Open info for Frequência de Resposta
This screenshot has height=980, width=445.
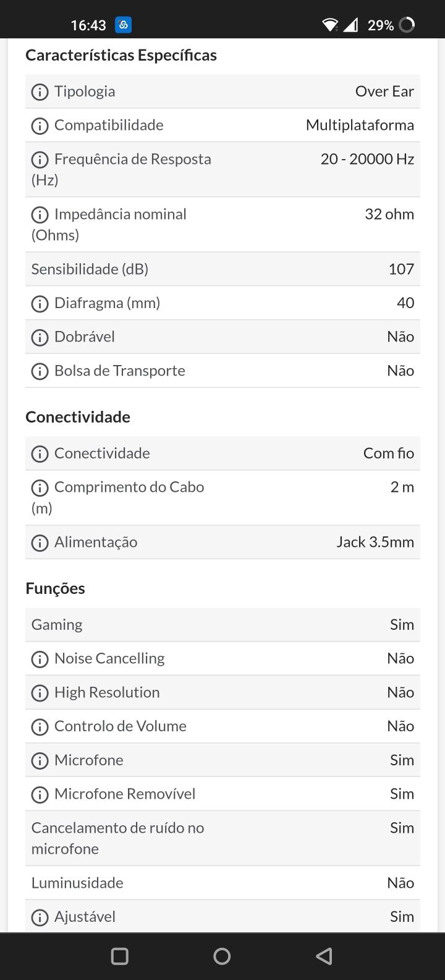[40, 160]
